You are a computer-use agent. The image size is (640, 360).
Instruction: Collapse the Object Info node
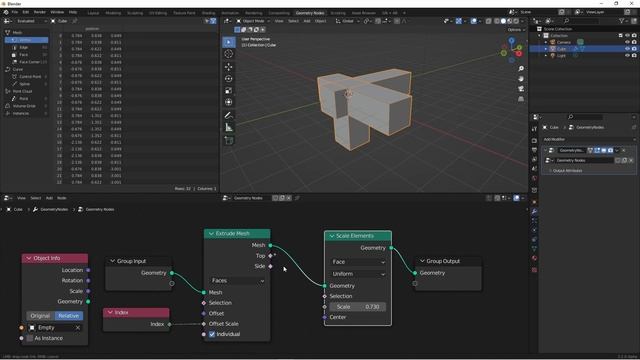coord(29,258)
